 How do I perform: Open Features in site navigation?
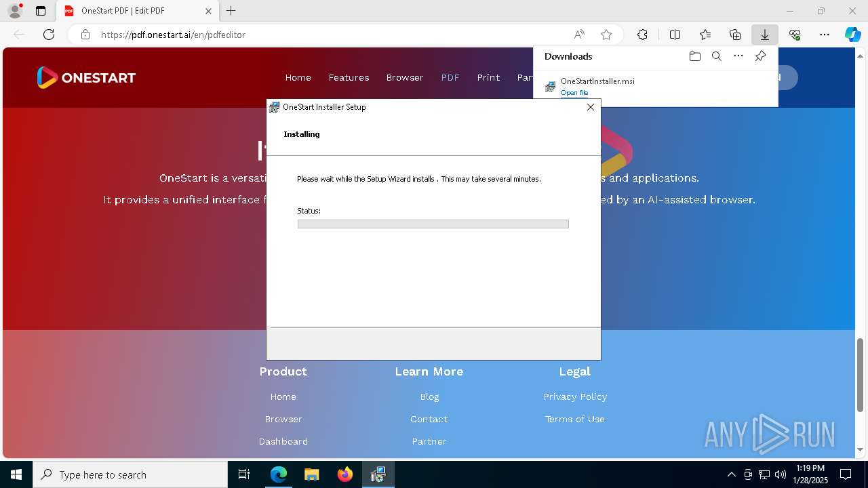(x=349, y=77)
